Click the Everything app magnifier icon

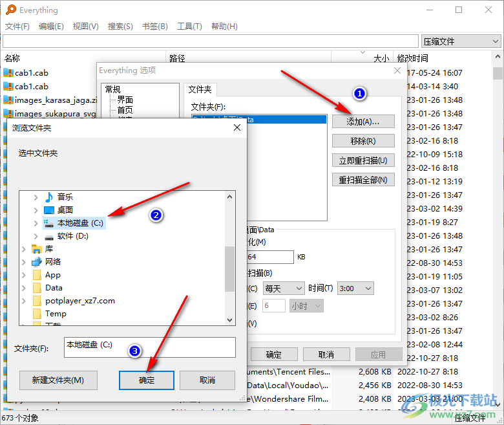tap(10, 10)
